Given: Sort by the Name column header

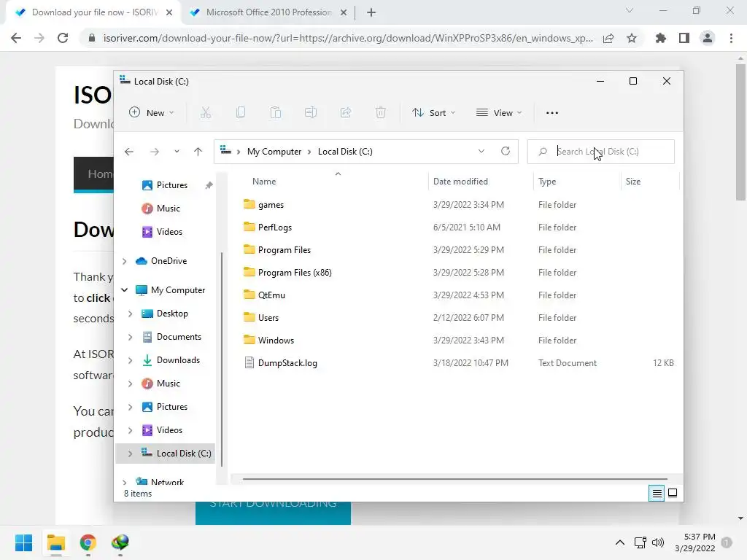Looking at the screenshot, I should (x=264, y=182).
